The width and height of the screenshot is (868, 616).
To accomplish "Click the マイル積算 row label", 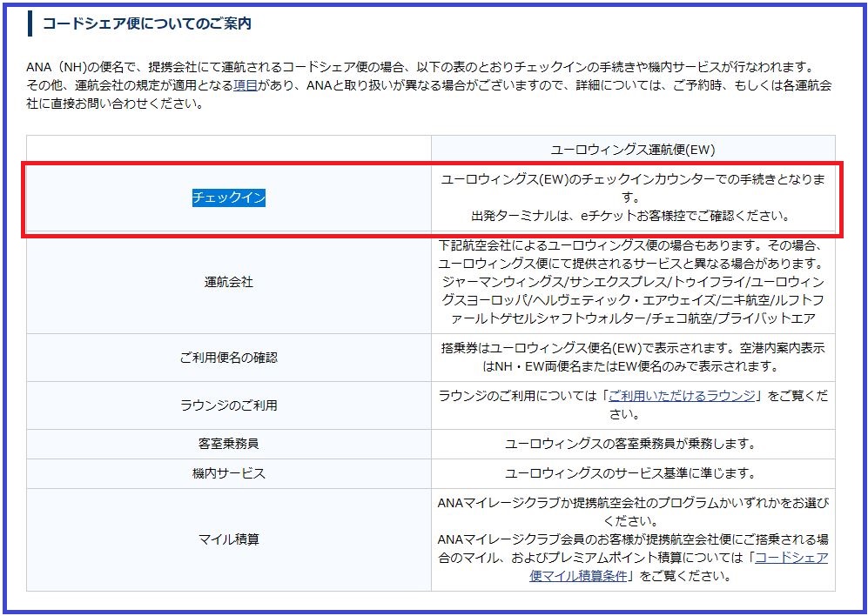I will click(x=229, y=539).
